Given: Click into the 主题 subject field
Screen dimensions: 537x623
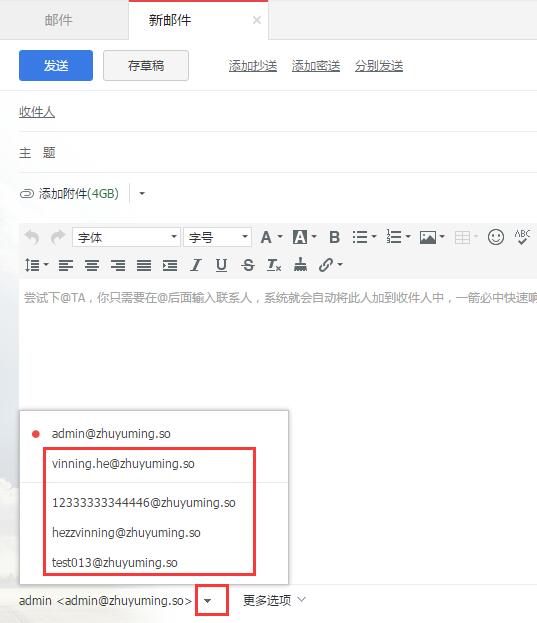Looking at the screenshot, I should pos(294,153).
